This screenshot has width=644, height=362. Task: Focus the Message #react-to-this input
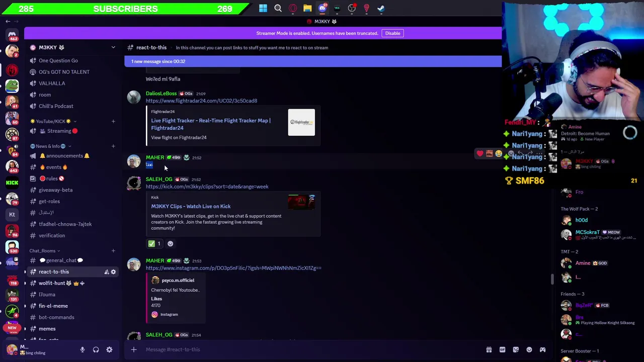[312, 349]
